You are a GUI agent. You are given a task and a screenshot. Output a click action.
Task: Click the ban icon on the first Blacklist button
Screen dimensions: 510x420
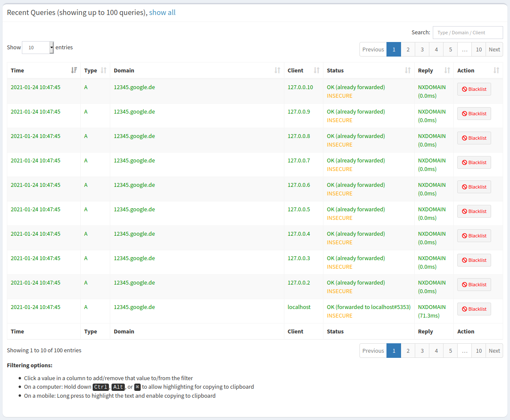tap(465, 89)
